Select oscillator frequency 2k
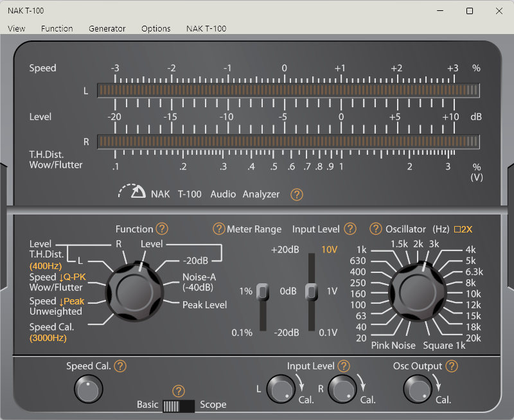This screenshot has height=420, width=514. point(418,244)
